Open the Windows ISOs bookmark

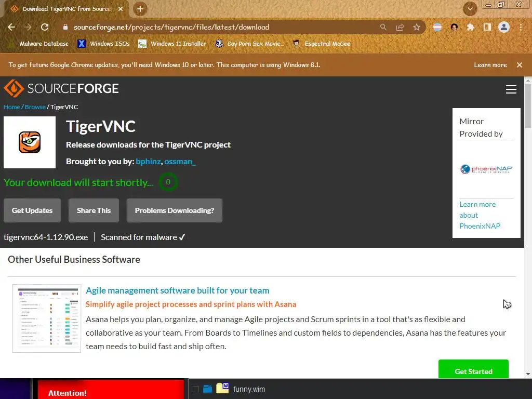[104, 44]
